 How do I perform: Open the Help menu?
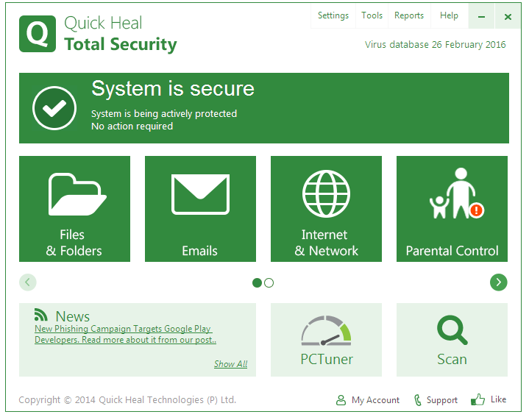449,15
